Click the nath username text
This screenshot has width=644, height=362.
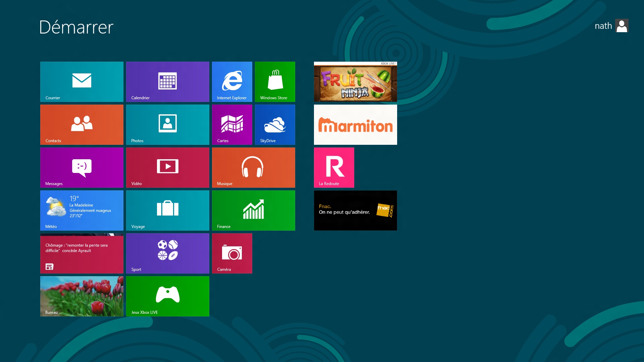pyautogui.click(x=603, y=26)
